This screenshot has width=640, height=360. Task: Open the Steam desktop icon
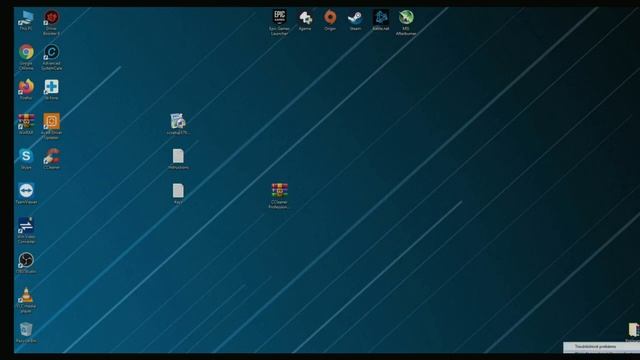(355, 20)
